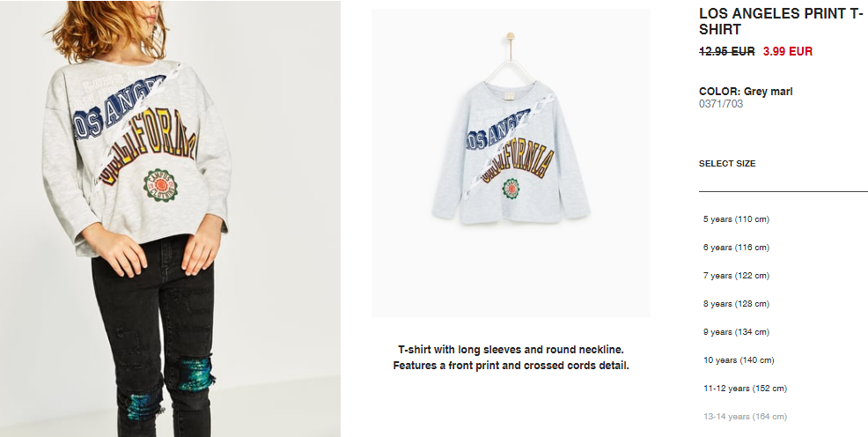Image resolution: width=868 pixels, height=437 pixels.
Task: Pick the 10 years (140 cm) size
Action: [x=739, y=360]
